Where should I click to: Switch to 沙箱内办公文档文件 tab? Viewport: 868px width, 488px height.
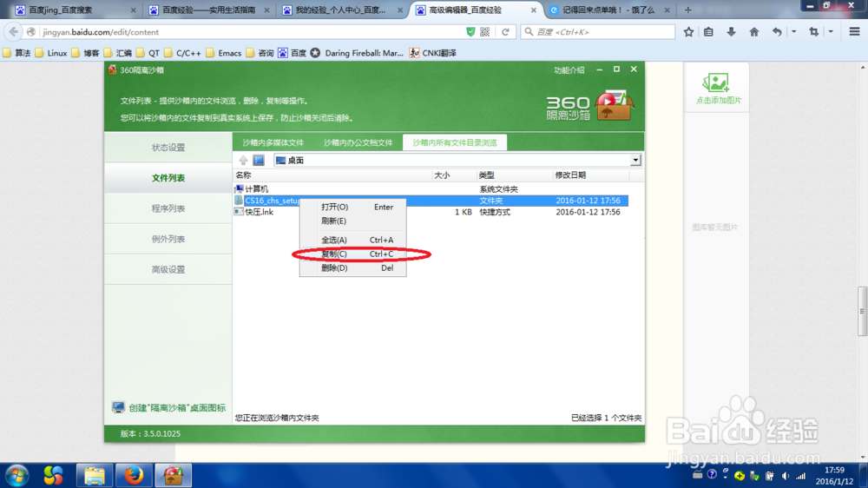(358, 142)
